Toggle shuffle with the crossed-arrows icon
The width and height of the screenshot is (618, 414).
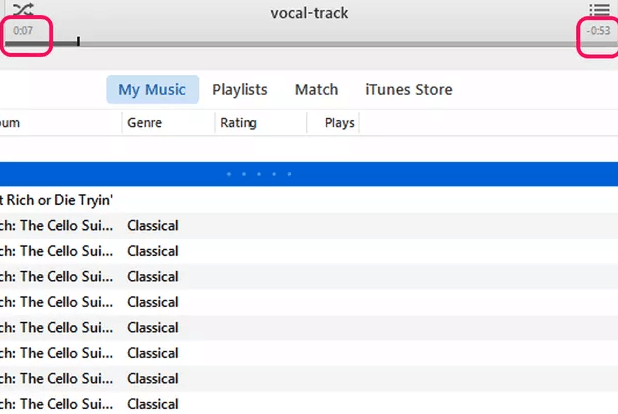pos(22,10)
